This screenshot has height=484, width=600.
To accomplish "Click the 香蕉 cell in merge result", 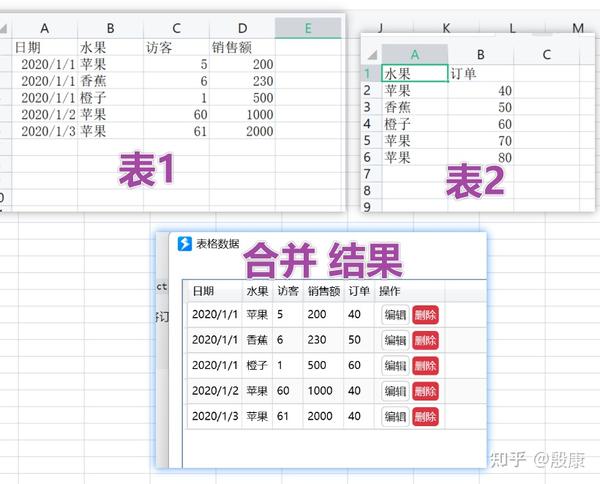I will click(257, 340).
